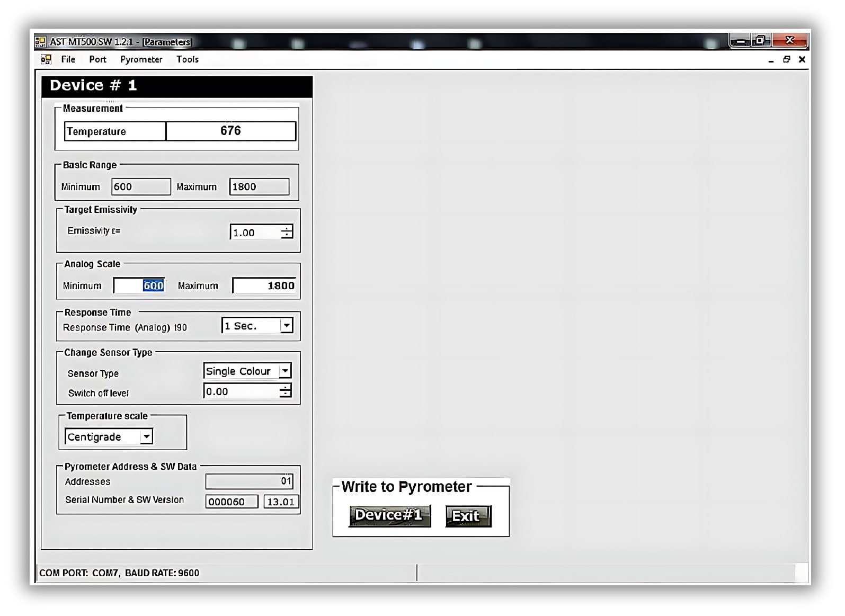Close the inner Parameters window

tap(802, 60)
